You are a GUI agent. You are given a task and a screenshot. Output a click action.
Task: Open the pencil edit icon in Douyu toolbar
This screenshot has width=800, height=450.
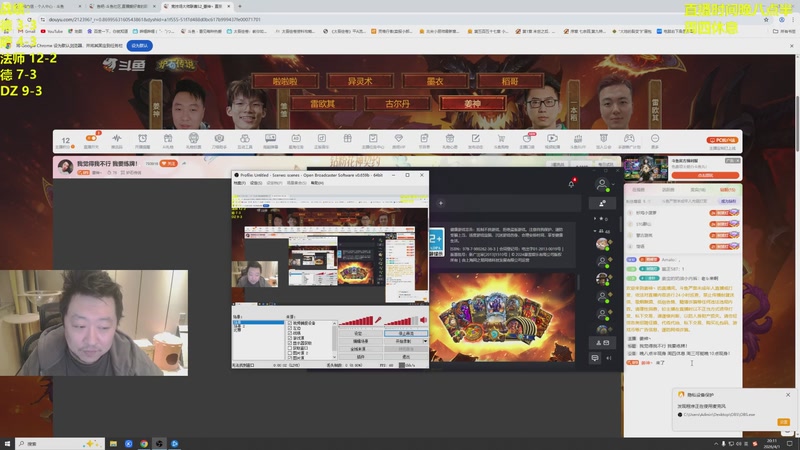(x=476, y=138)
